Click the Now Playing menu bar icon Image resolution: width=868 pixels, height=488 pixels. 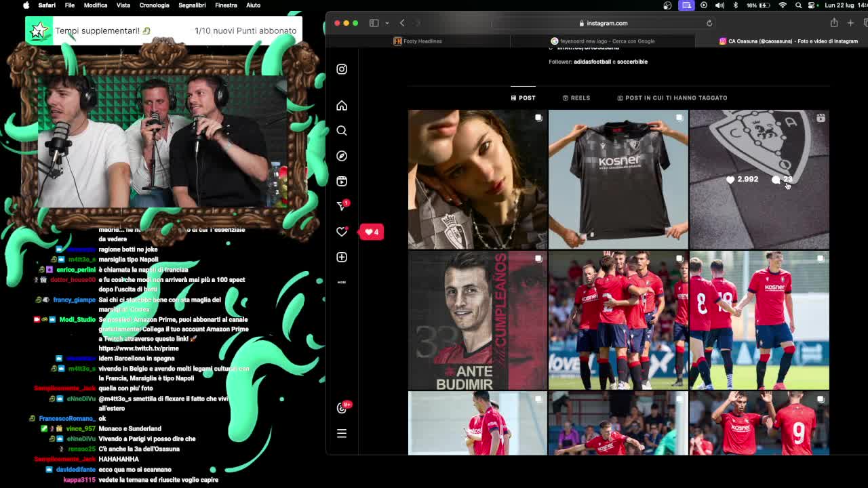point(703,5)
